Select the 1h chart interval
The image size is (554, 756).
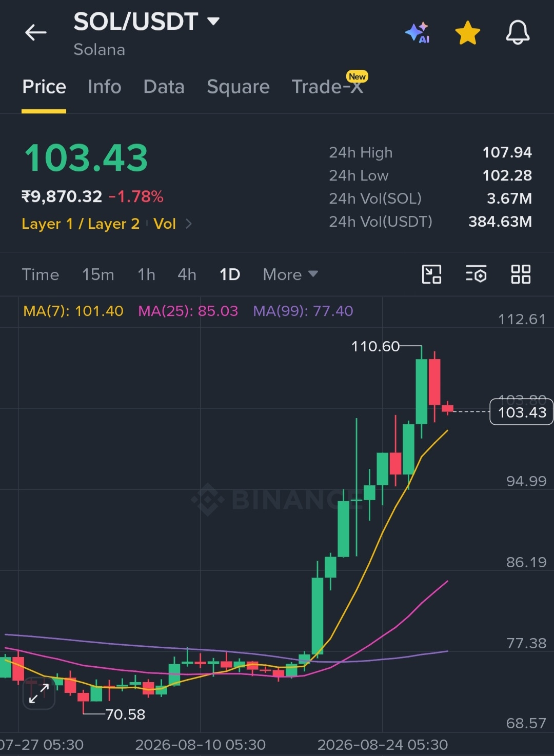tap(146, 274)
